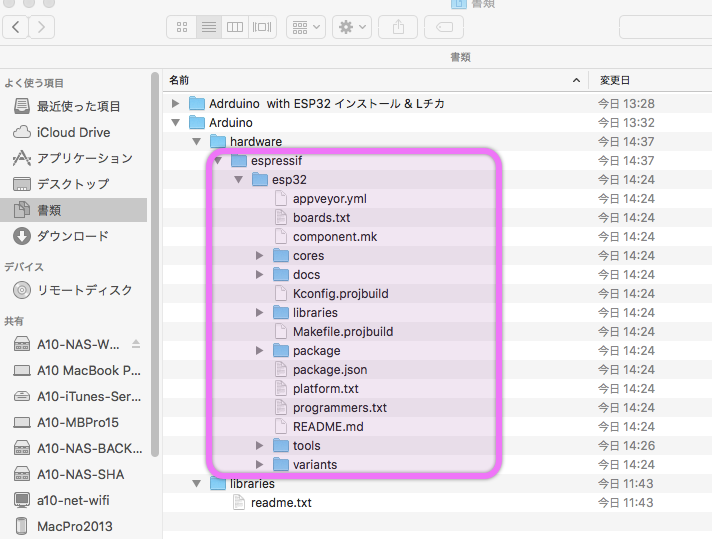The image size is (712, 539).
Task: Sort by the 名前 column header
Action: tap(370, 79)
